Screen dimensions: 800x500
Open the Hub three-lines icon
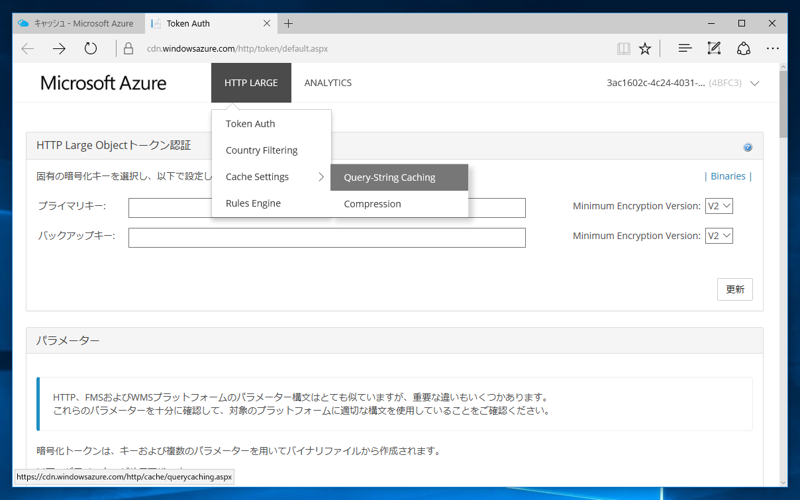685,48
